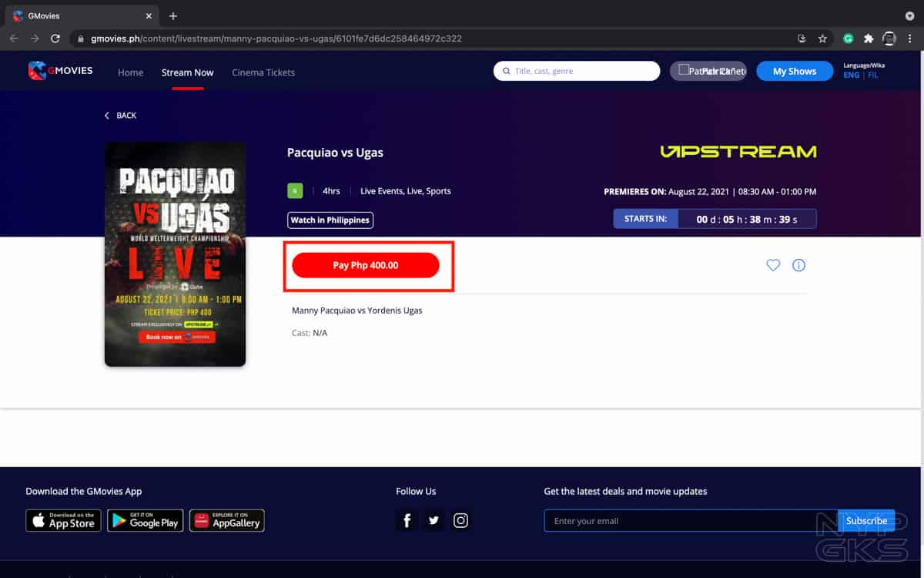Bookmark page with the star icon

tap(822, 38)
